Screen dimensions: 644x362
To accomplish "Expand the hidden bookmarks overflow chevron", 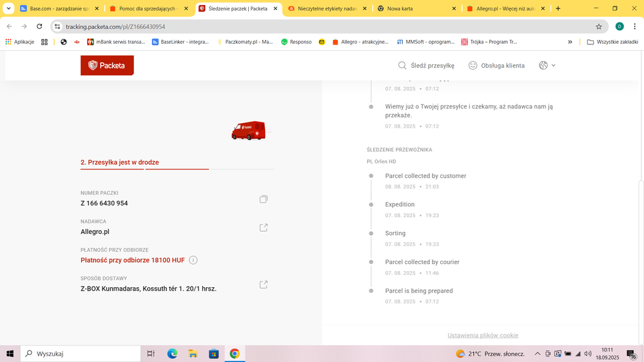I will coord(570,42).
